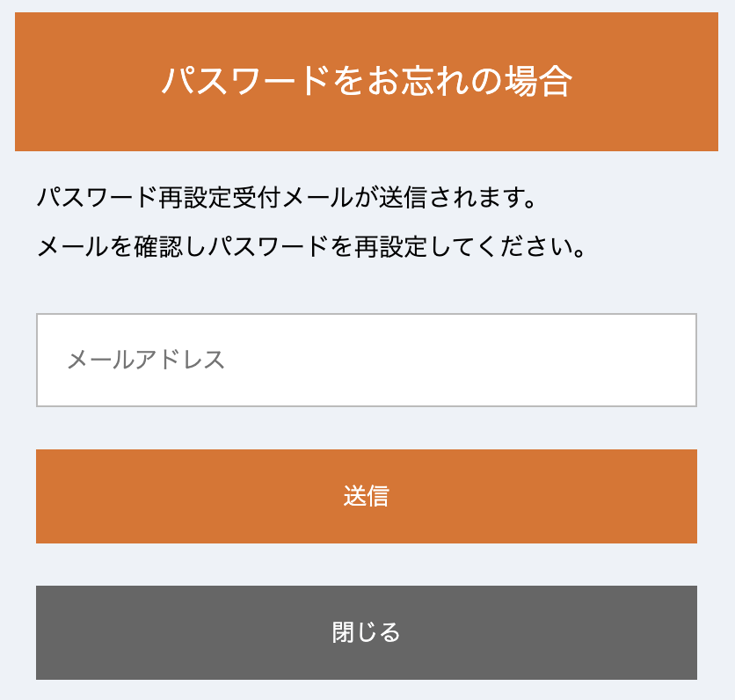Select the パスワードをお忘れの場合 header banner
The width and height of the screenshot is (735, 700).
tap(367, 82)
